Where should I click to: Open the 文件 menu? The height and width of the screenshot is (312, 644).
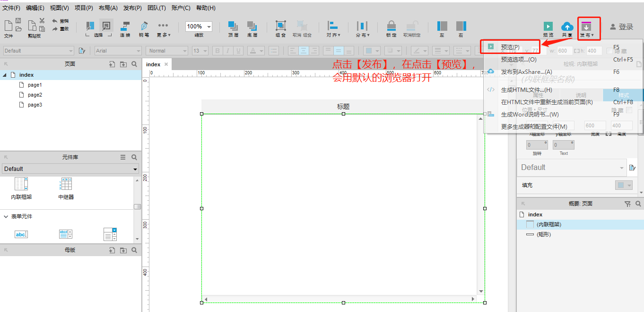11,8
